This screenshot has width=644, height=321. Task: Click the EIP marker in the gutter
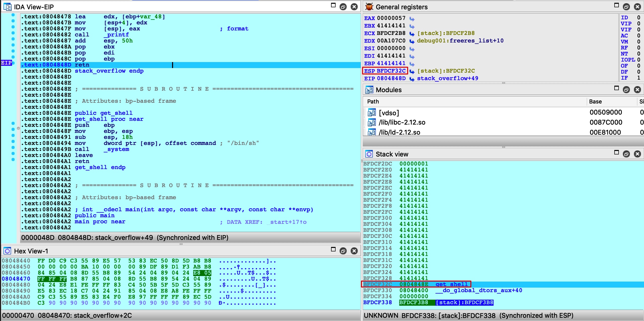click(6, 63)
